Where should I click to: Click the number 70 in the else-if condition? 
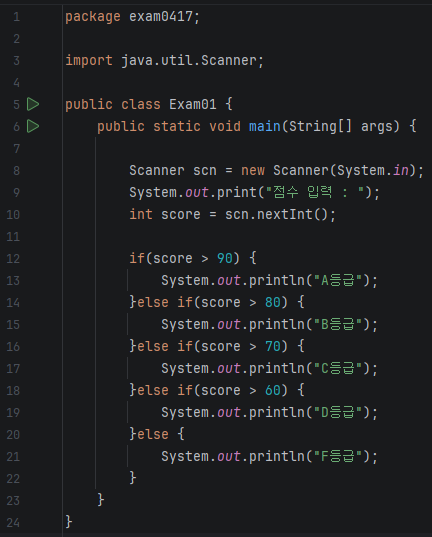coord(273,347)
